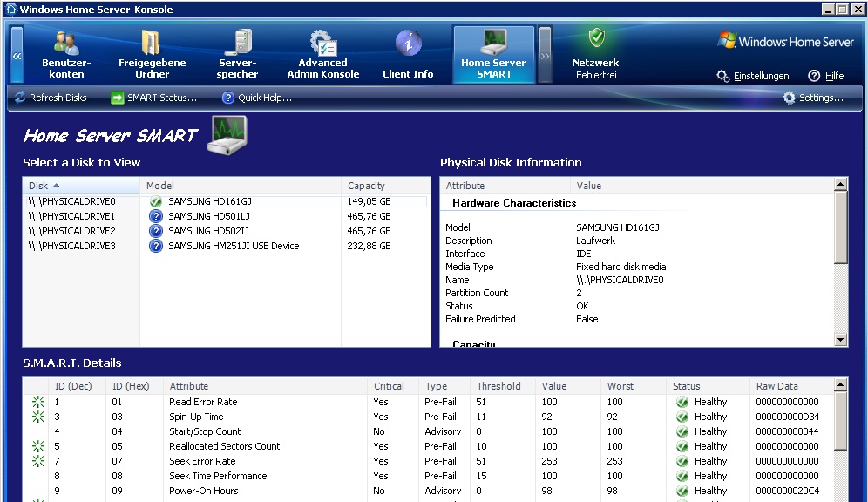The width and height of the screenshot is (868, 502).
Task: Click the critical star icon for Read Error Rate
Action: pos(37,402)
